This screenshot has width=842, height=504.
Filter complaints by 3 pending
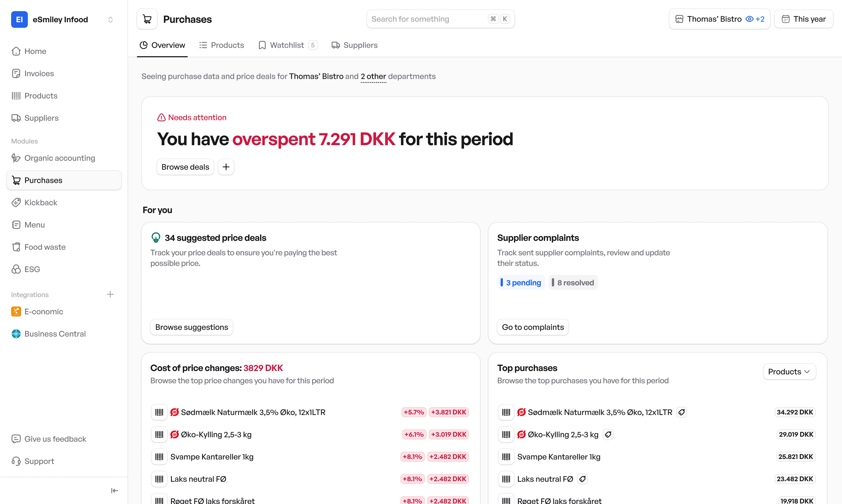521,282
